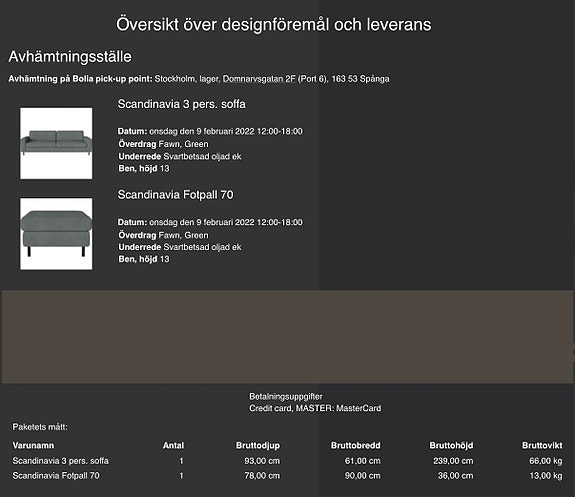
Task: Select the Scandinavia Fotpall 70 product heading
Action: point(175,195)
